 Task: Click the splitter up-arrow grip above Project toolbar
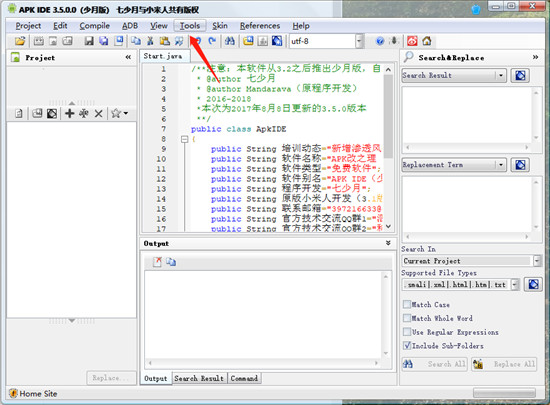[x=72, y=103]
